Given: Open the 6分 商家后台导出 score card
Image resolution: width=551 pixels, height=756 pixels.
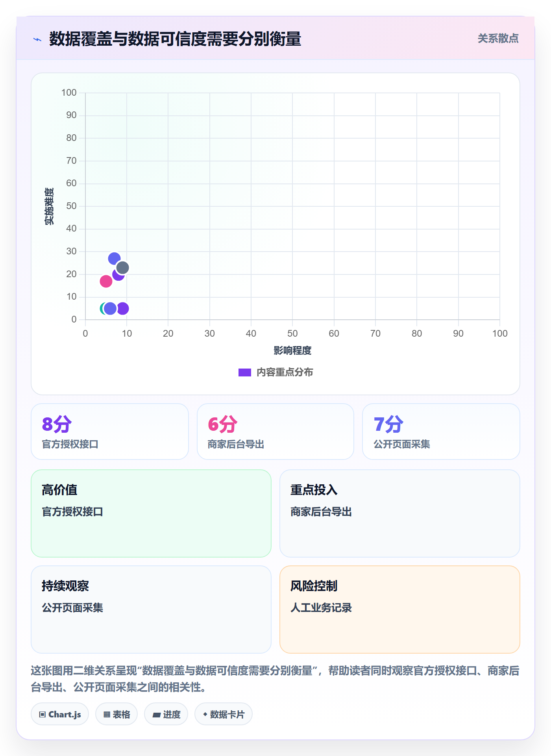Looking at the screenshot, I should pos(275,432).
